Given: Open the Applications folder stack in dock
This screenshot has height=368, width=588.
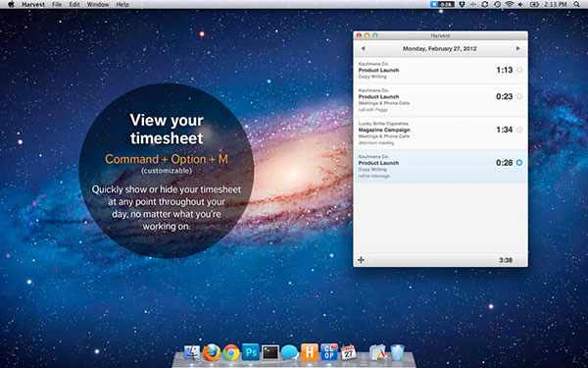Looking at the screenshot, I should pos(377,353).
